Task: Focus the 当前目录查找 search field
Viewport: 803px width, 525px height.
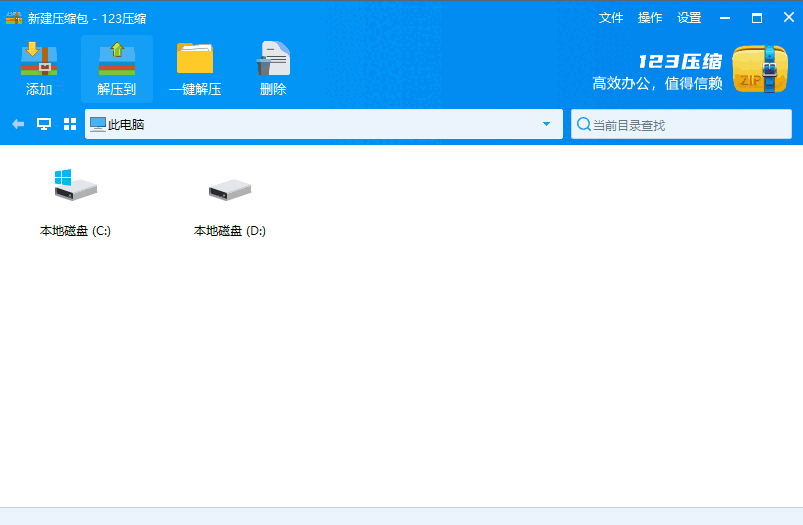Action: 681,124
